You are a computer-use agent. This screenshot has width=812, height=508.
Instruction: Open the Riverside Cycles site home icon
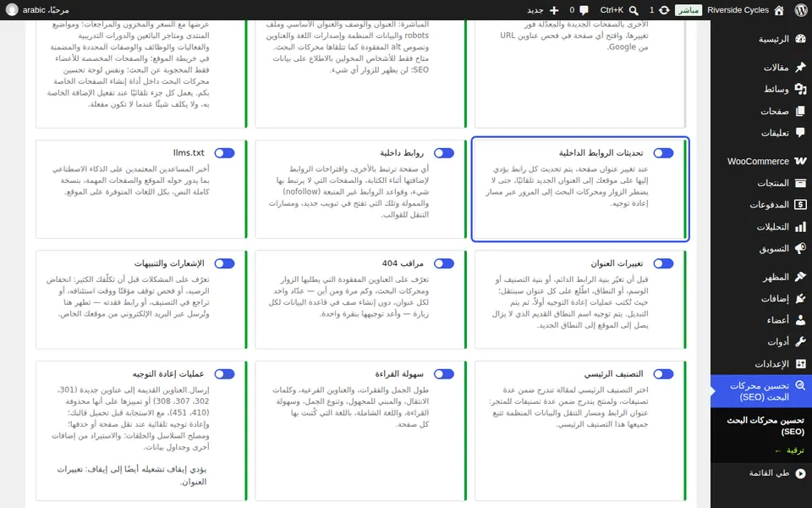[779, 10]
